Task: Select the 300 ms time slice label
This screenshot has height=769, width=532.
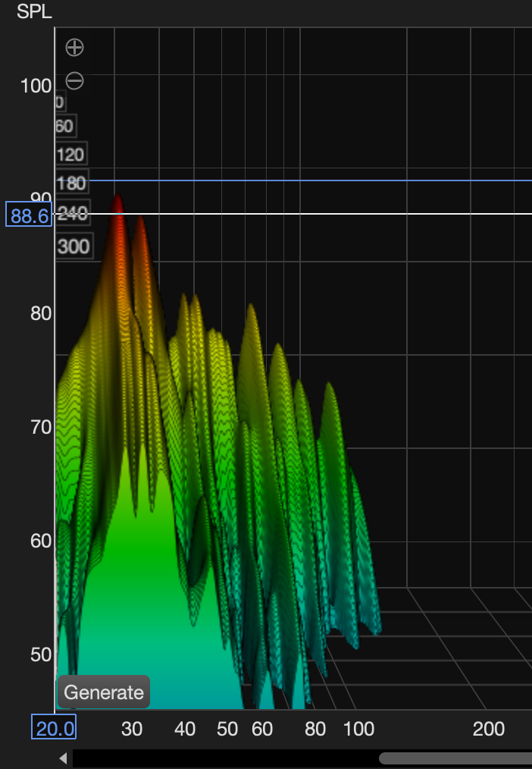Action: [73, 246]
